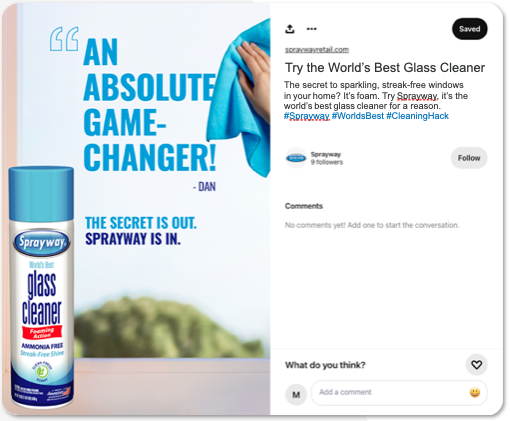Open the spraywayretail.com link
The width and height of the screenshot is (510, 421).
coord(317,50)
